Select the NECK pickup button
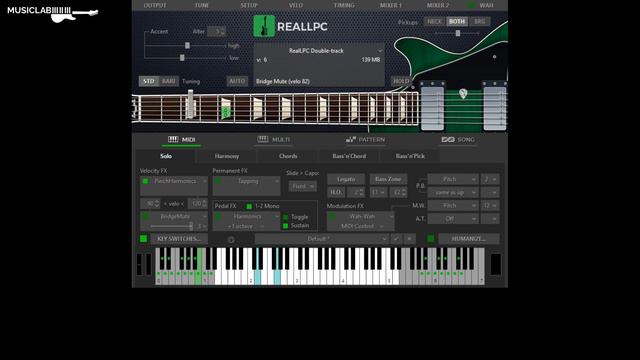Image resolution: width=640 pixels, height=360 pixels. (x=434, y=22)
